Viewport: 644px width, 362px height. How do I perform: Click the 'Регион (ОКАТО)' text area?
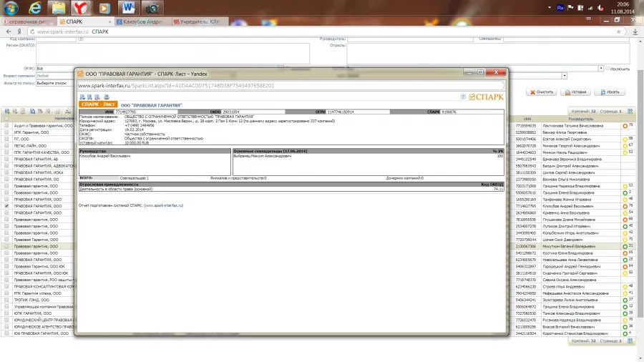(x=173, y=54)
